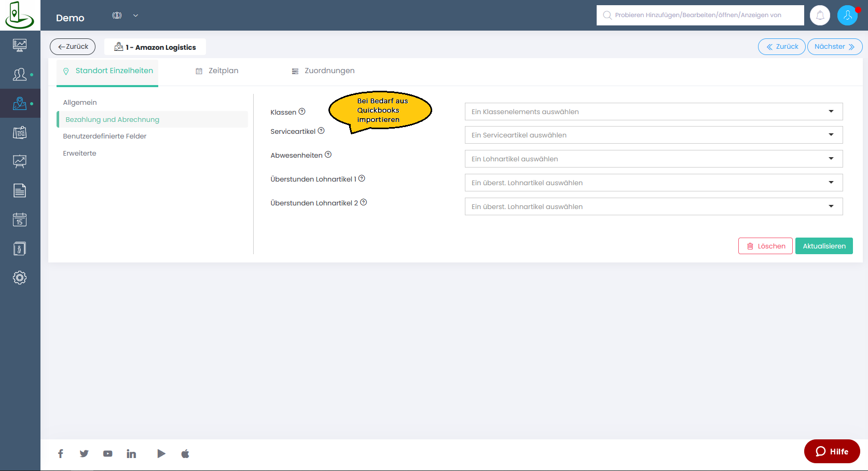Screen dimensions: 868x471
Task: Switch to the Zeitplan tab
Action: [217, 71]
